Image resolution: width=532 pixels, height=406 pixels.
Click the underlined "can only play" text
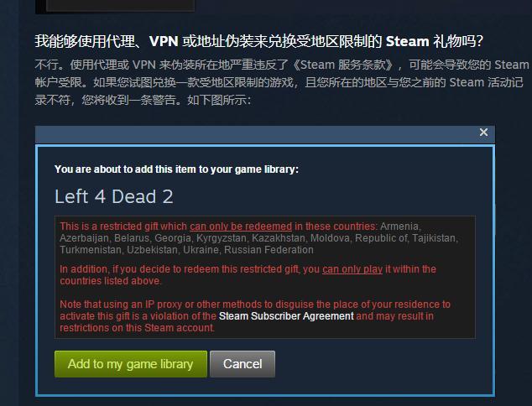click(x=352, y=269)
